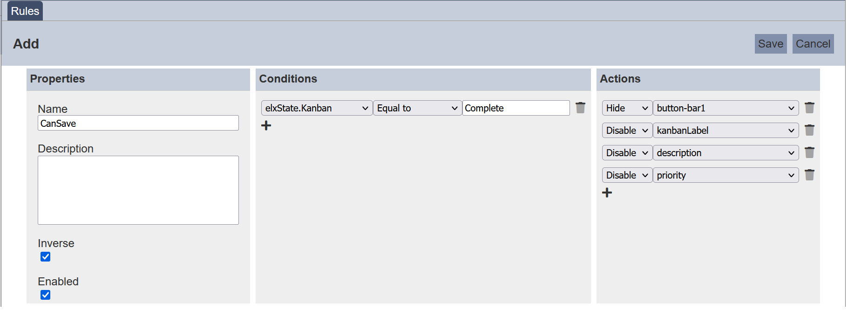Click the CanSave name input field
Image resolution: width=868 pixels, height=317 pixels.
[x=138, y=123]
